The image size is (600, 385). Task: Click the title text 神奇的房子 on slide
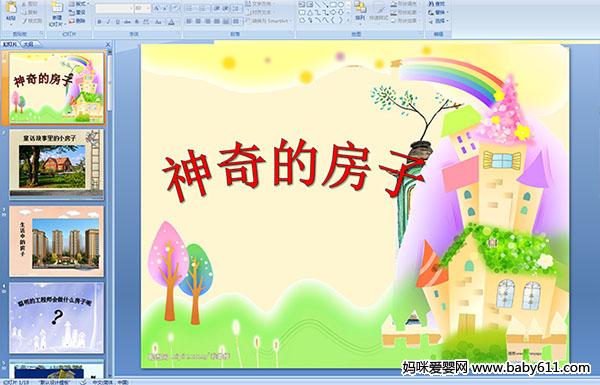294,168
